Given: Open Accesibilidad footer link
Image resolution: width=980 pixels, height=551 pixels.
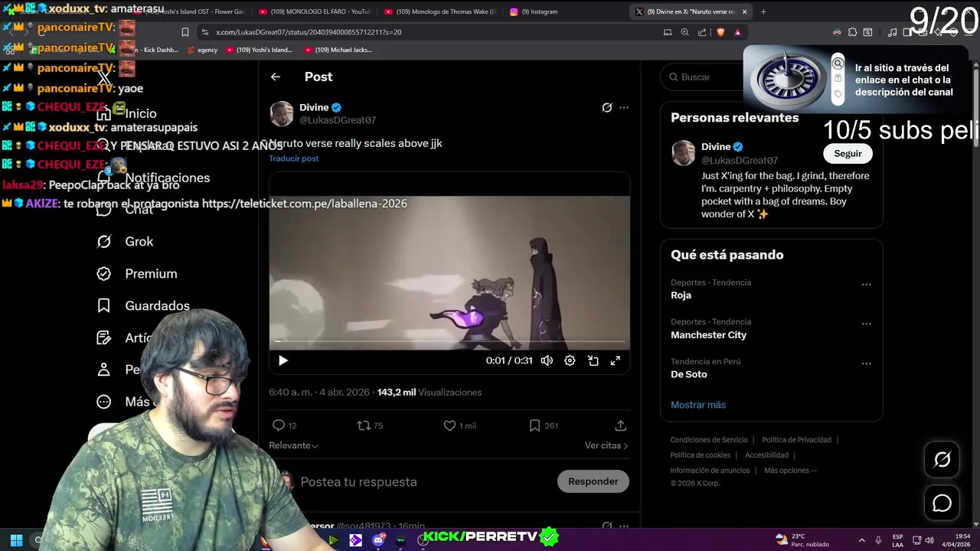Looking at the screenshot, I should point(766,455).
